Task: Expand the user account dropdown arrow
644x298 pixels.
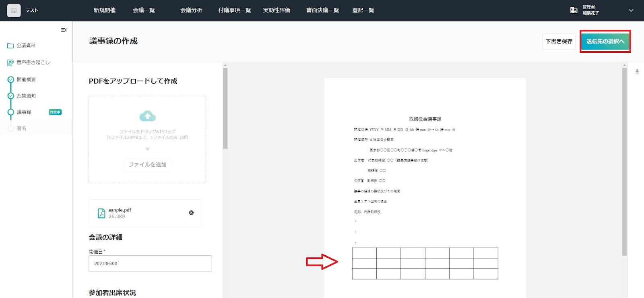Action: [x=631, y=10]
